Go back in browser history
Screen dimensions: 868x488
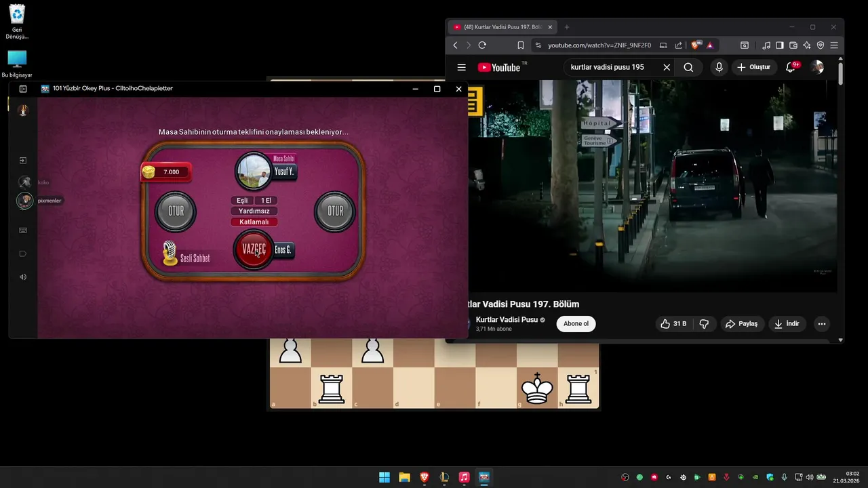[455, 45]
